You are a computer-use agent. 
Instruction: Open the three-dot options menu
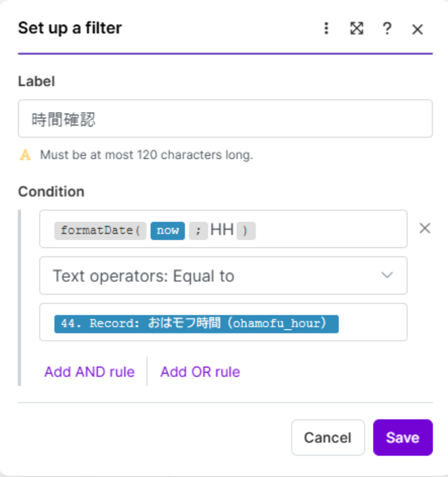[x=326, y=28]
